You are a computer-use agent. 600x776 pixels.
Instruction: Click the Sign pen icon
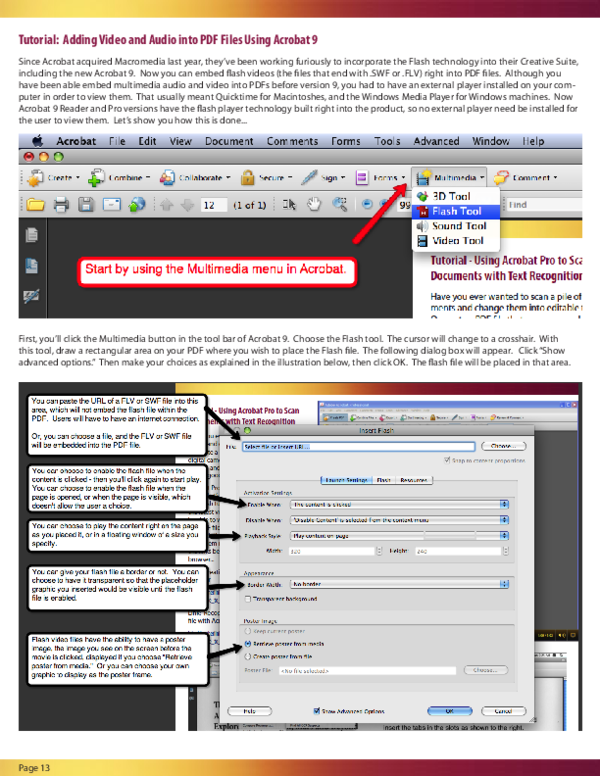(x=309, y=177)
